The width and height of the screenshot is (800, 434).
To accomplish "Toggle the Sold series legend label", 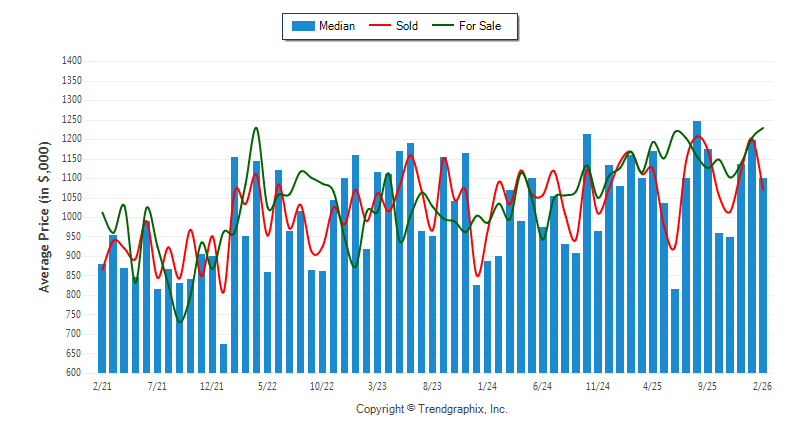I will [x=407, y=26].
